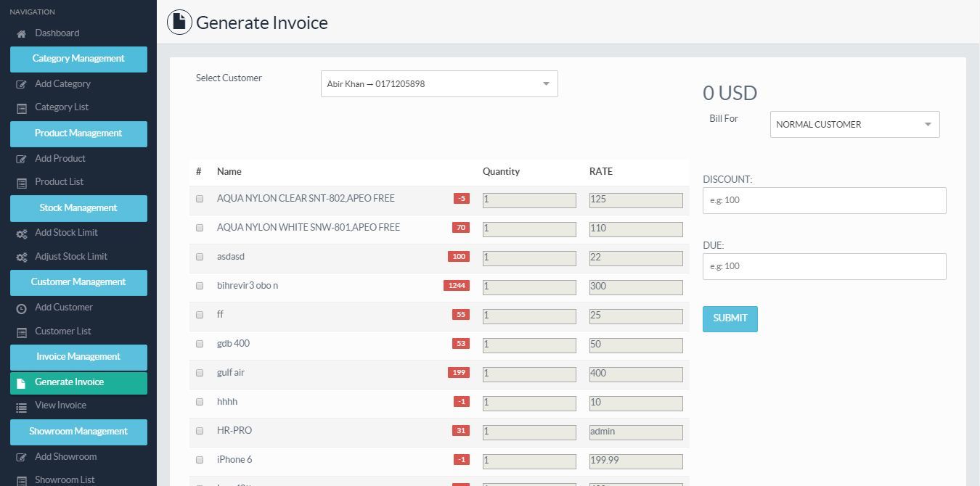Click the Add Category edit icon
Screen dimensions: 980x486
pos(22,85)
